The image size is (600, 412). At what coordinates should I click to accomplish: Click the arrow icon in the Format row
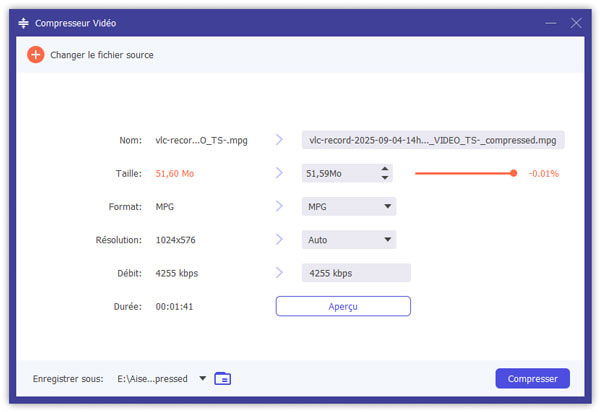(279, 207)
